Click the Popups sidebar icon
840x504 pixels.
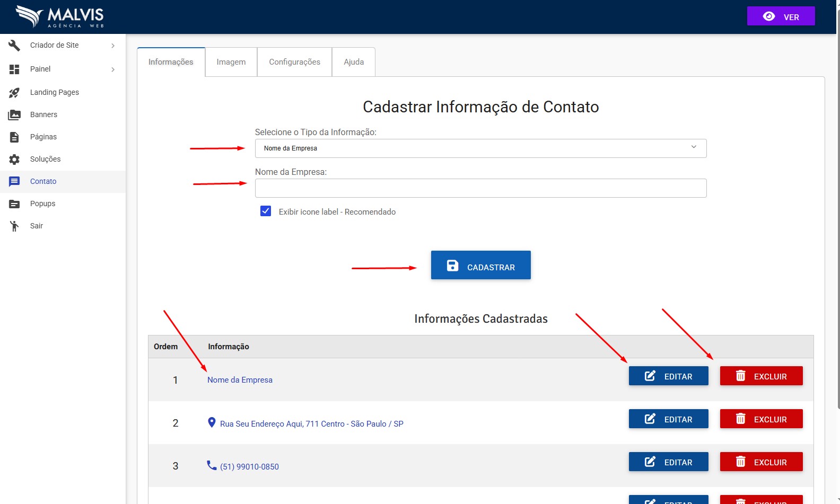14,204
